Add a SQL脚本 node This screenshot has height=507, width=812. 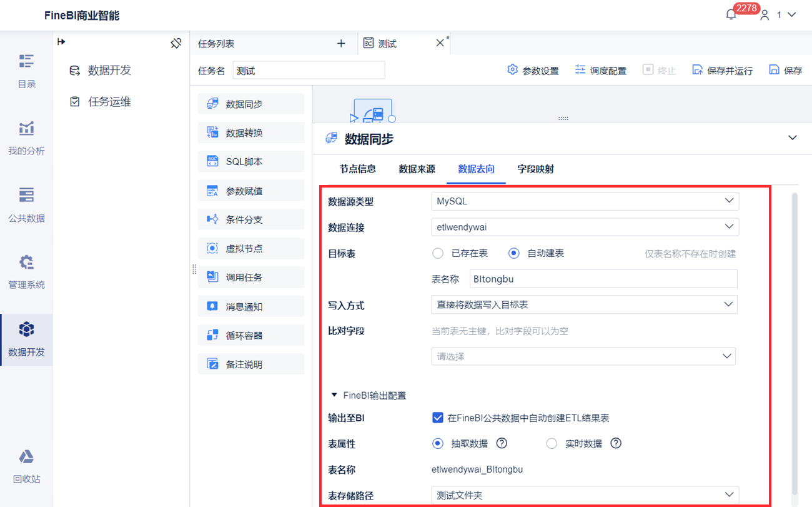(251, 161)
